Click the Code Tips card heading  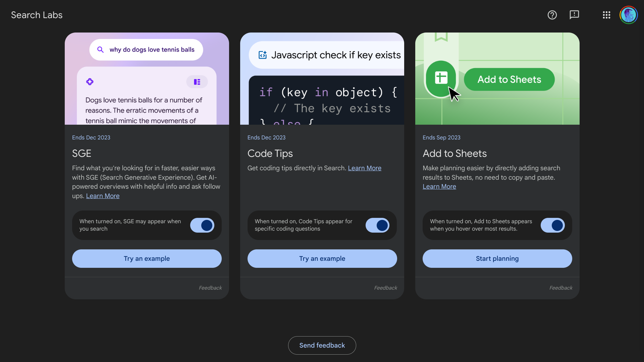coord(270,154)
